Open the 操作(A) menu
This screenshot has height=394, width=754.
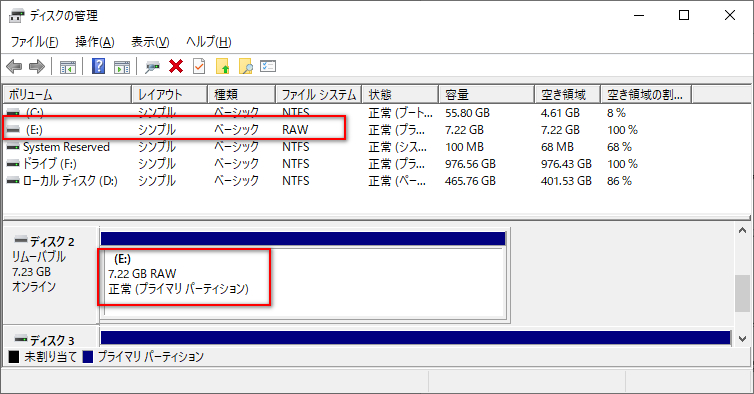95,42
